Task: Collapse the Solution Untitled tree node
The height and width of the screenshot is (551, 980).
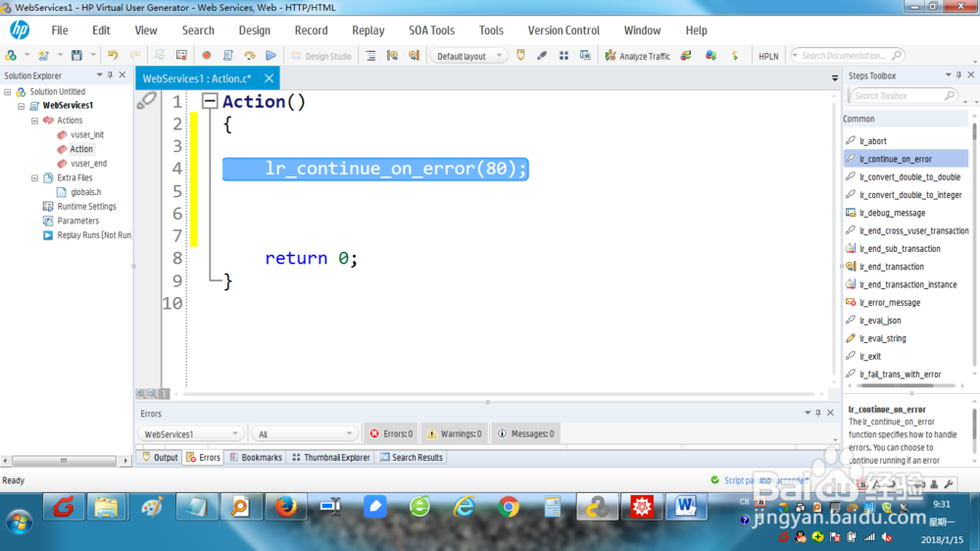Action: coord(8,91)
